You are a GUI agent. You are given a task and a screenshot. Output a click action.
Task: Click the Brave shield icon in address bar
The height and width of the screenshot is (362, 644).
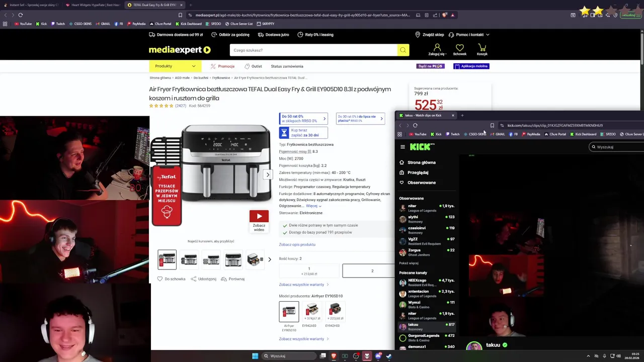coord(444,15)
